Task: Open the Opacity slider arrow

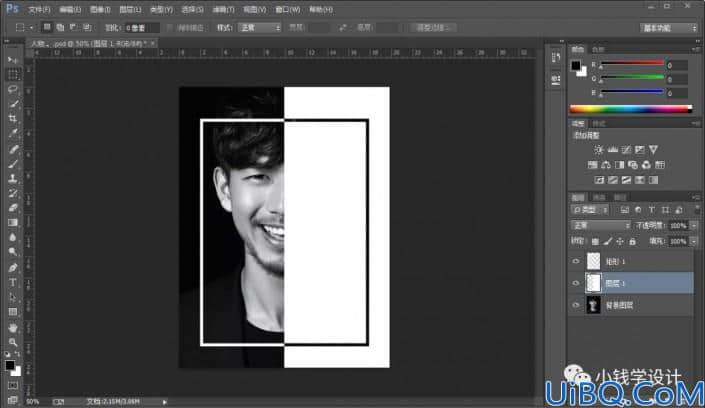Action: [694, 225]
